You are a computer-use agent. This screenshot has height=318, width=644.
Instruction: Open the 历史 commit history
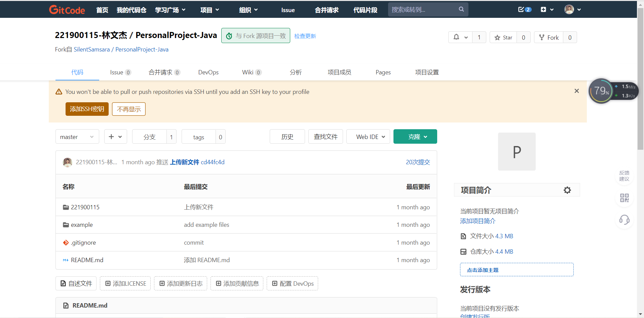[287, 137]
